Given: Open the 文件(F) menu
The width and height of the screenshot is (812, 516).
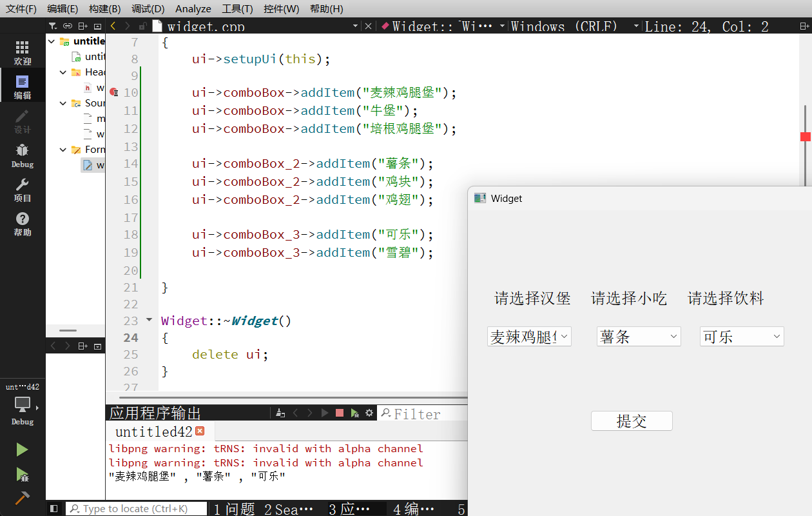Looking at the screenshot, I should (21, 8).
